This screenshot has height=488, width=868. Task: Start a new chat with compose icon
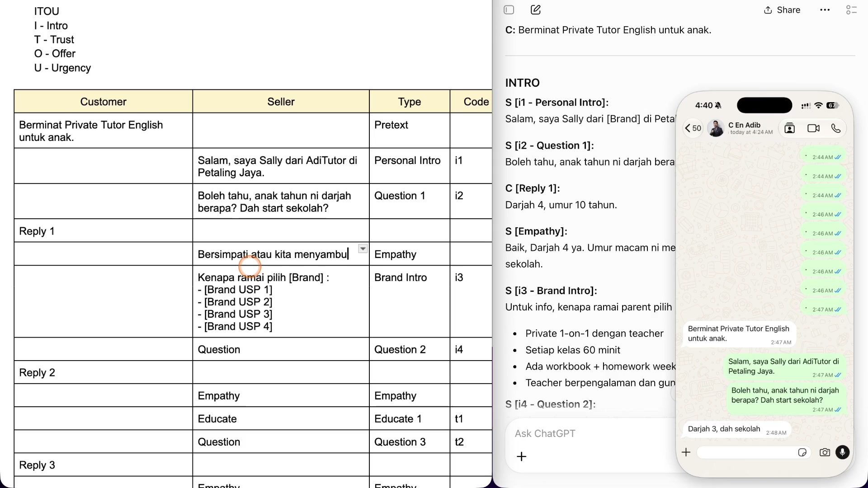pos(536,10)
